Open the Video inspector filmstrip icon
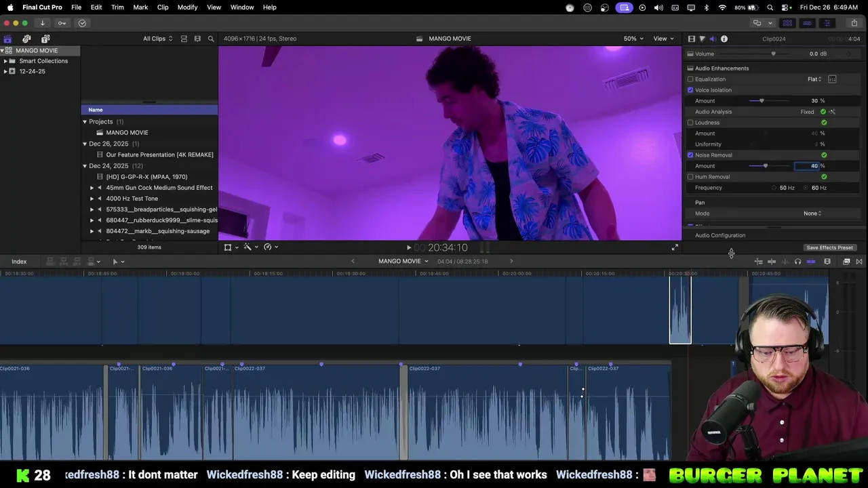Screen dimensions: 868x488 point(692,39)
